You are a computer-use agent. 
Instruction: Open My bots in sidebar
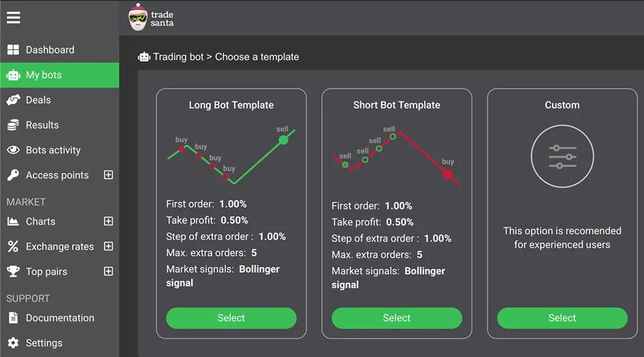click(x=44, y=75)
